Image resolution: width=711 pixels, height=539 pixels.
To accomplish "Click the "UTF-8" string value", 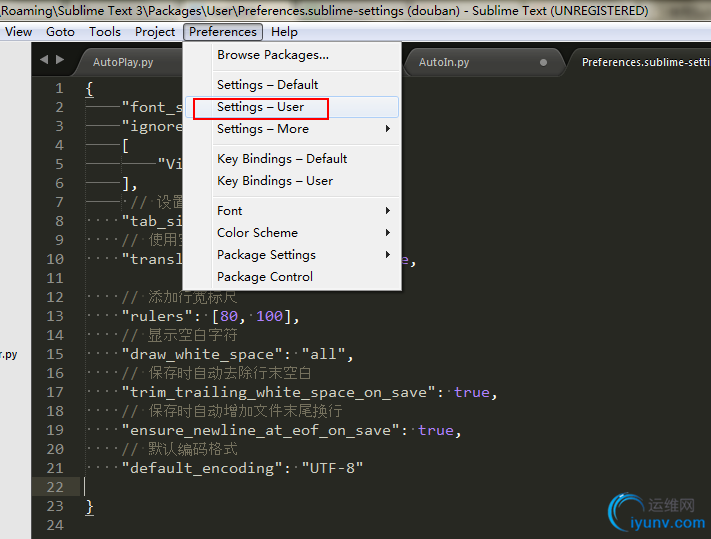I will tap(332, 468).
